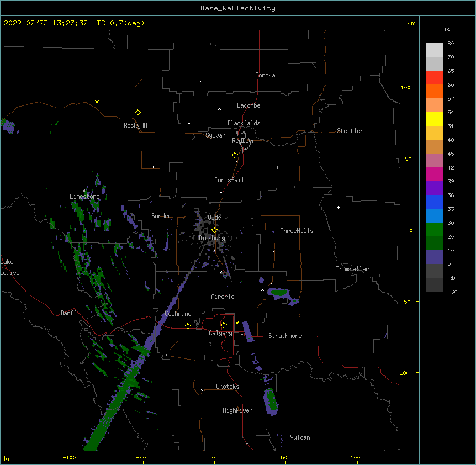Click the yellow V marker northwest of RockyMH
476x465 pixels.
97,102
